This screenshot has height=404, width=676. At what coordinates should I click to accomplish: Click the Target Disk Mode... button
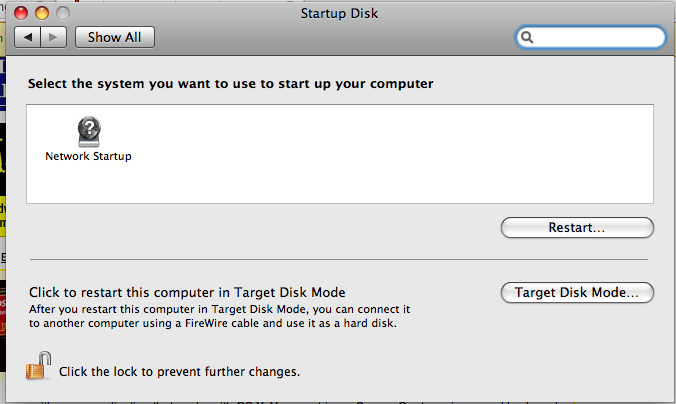[x=577, y=292]
